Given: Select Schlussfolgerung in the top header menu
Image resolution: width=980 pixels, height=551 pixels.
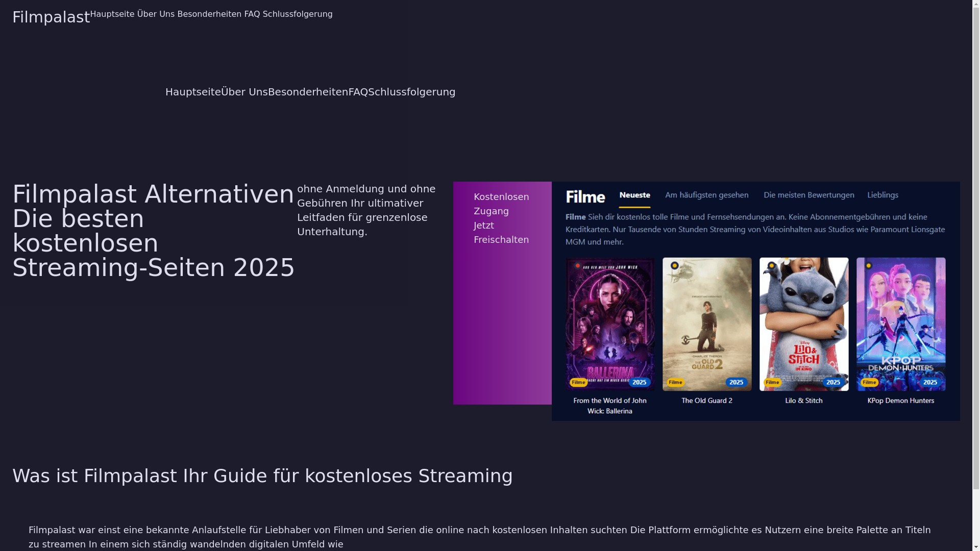Looking at the screenshot, I should point(298,14).
